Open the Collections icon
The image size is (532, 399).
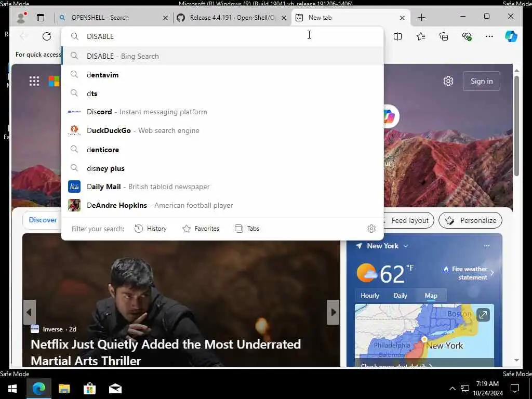pos(444,36)
